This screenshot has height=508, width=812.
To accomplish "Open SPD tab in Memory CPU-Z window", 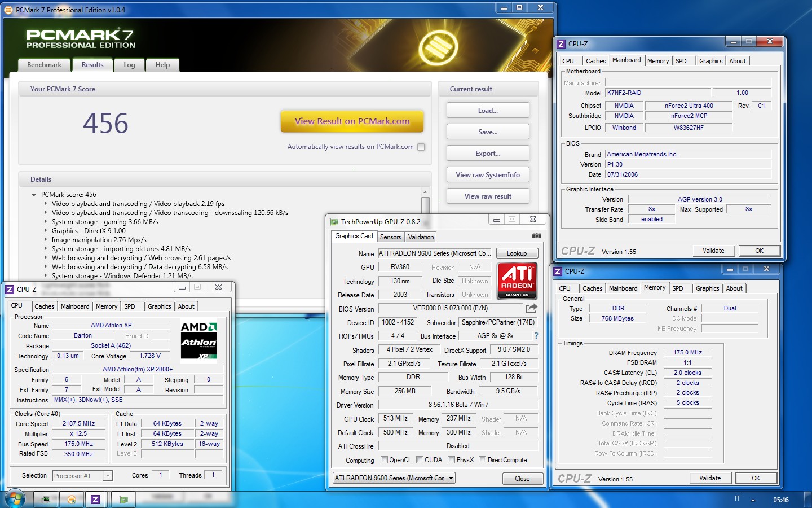I will click(x=678, y=288).
